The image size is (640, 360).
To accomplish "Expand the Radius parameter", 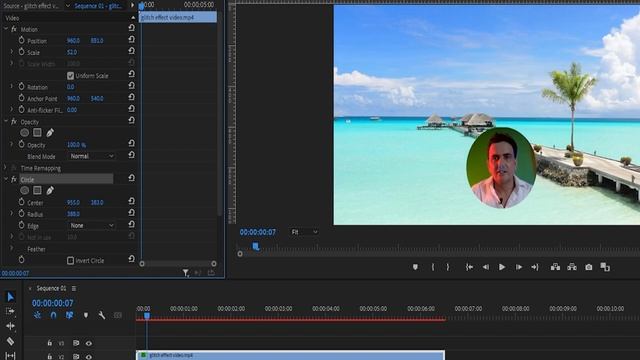I will point(11,213).
